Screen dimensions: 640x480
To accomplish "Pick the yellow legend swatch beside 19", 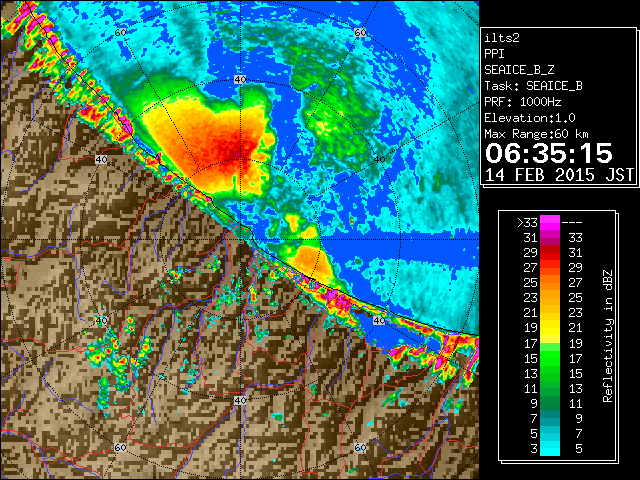I will pyautogui.click(x=550, y=328).
